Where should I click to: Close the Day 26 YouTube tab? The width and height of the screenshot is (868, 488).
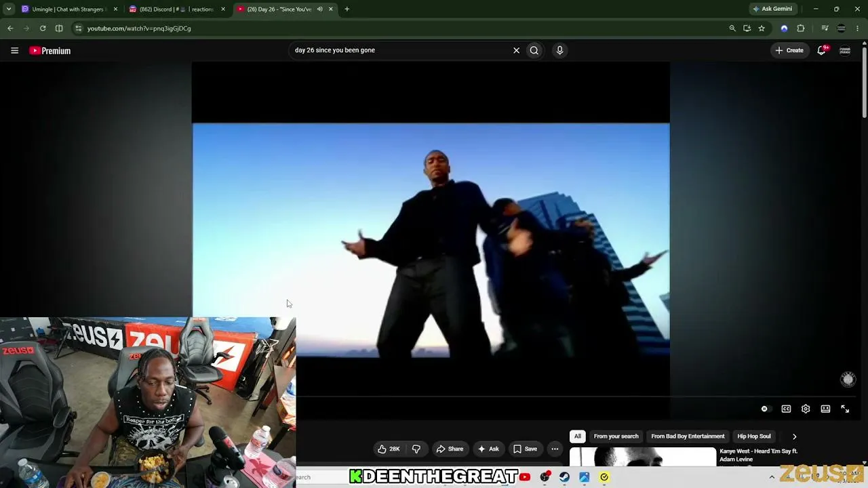click(331, 9)
